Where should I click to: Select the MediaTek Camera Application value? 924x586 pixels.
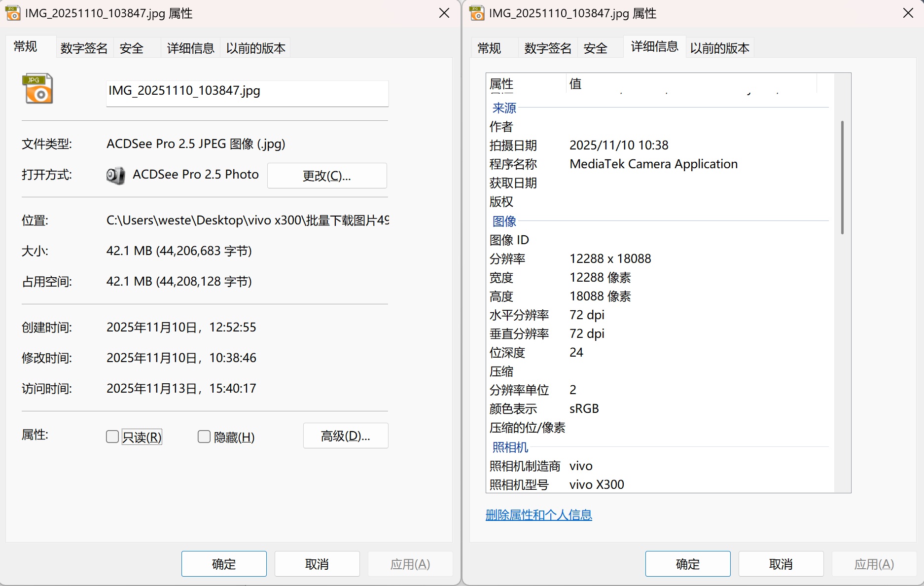point(653,164)
